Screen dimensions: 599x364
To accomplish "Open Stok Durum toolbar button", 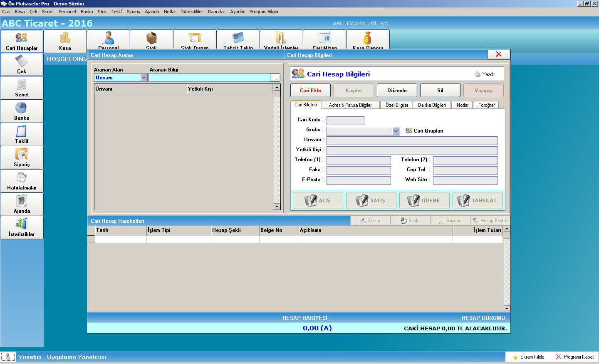I will (x=195, y=39).
